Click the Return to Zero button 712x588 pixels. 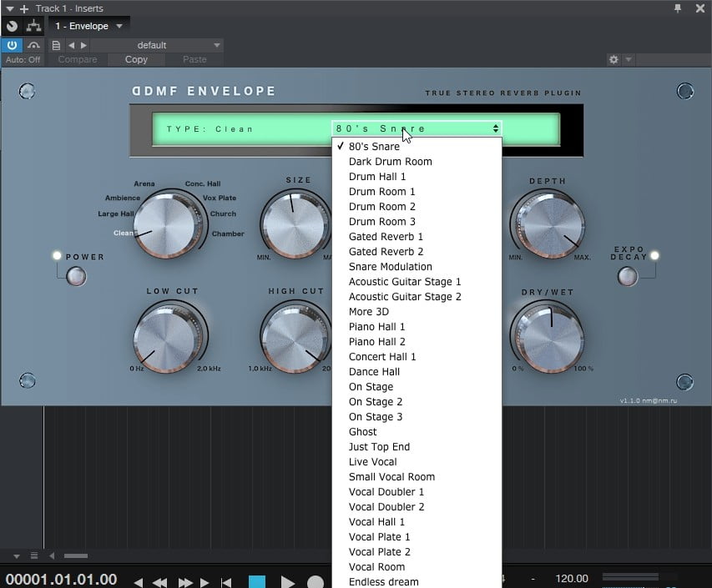[225, 582]
